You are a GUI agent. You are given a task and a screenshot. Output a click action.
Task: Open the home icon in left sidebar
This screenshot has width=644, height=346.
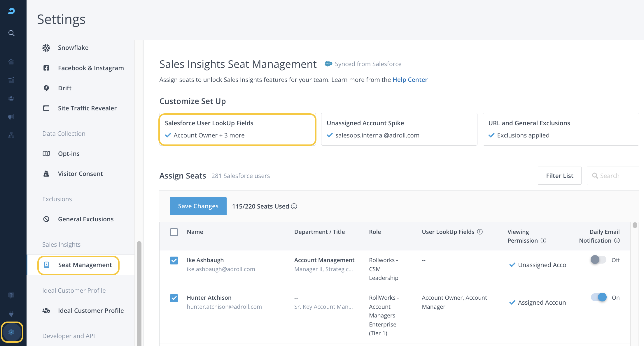pyautogui.click(x=11, y=62)
